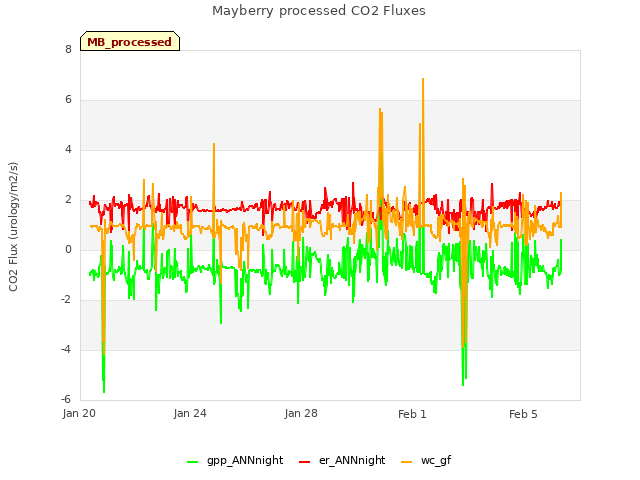
Task: Click the y-axis value 8
Action: 68,49
